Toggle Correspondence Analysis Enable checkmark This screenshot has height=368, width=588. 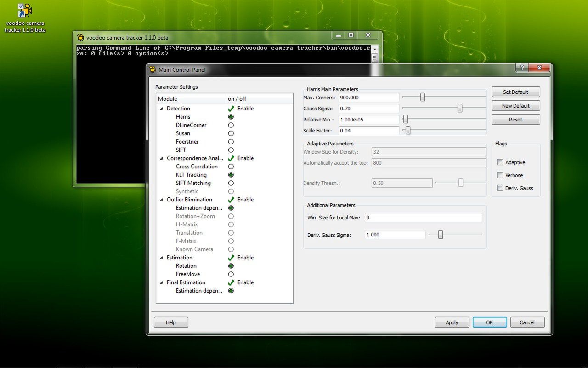click(x=231, y=158)
